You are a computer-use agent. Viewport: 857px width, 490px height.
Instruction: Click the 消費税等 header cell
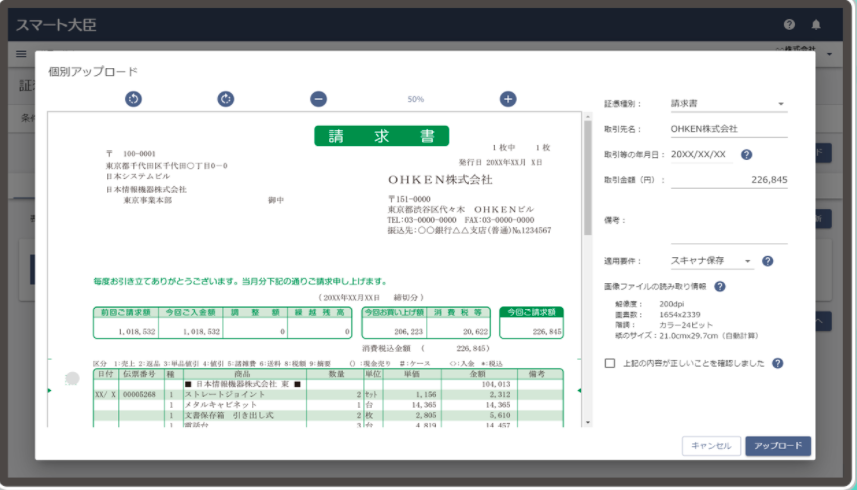pyautogui.click(x=458, y=312)
